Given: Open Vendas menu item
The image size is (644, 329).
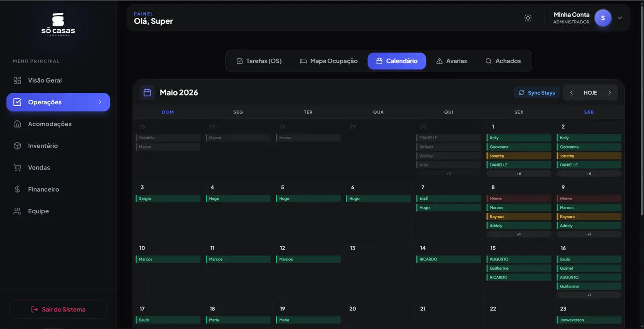Looking at the screenshot, I should pyautogui.click(x=58, y=168).
